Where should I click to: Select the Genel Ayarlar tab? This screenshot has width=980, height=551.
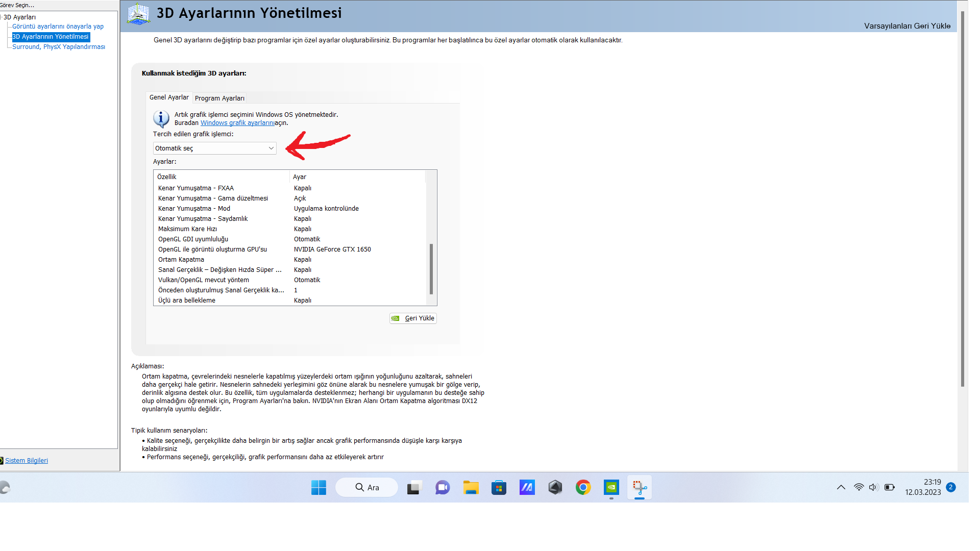(x=169, y=97)
